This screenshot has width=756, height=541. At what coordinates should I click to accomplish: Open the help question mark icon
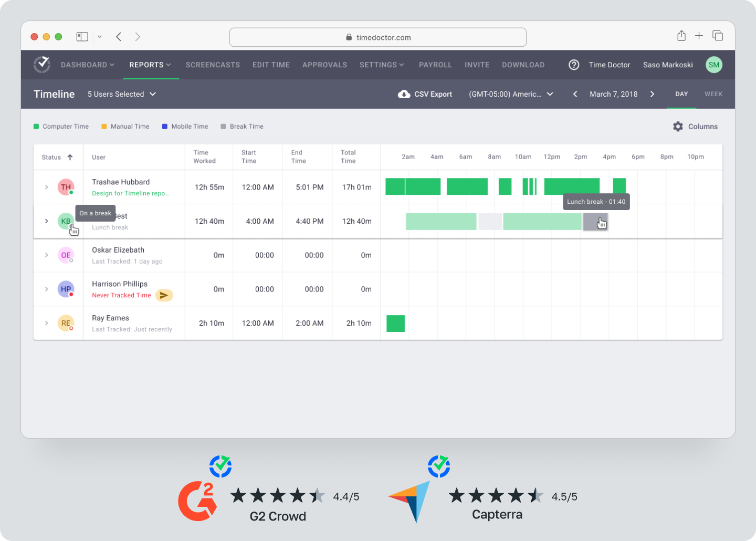574,65
